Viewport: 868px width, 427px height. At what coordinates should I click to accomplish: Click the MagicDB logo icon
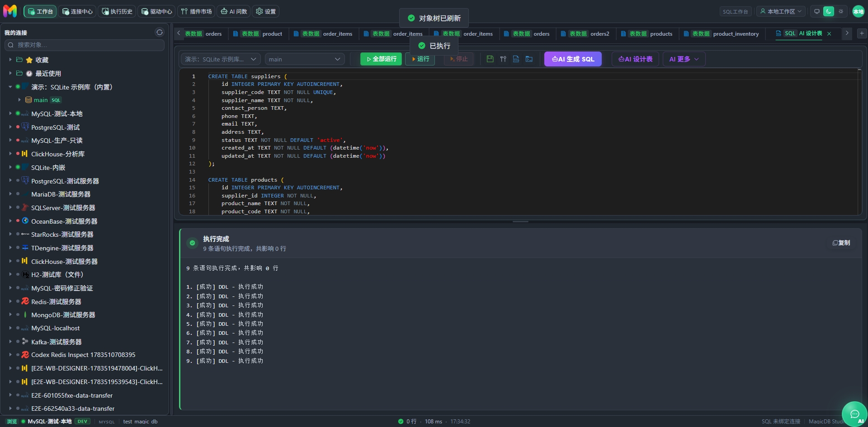tap(10, 11)
